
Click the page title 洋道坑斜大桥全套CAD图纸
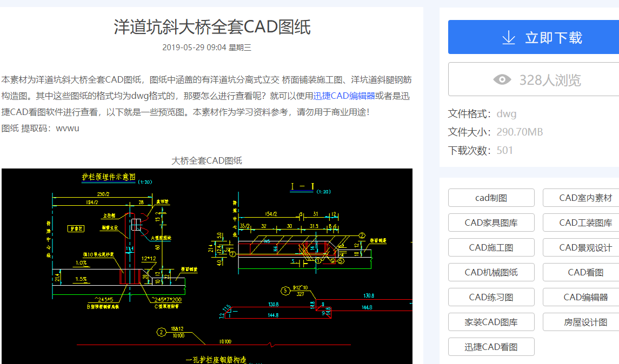coord(212,27)
